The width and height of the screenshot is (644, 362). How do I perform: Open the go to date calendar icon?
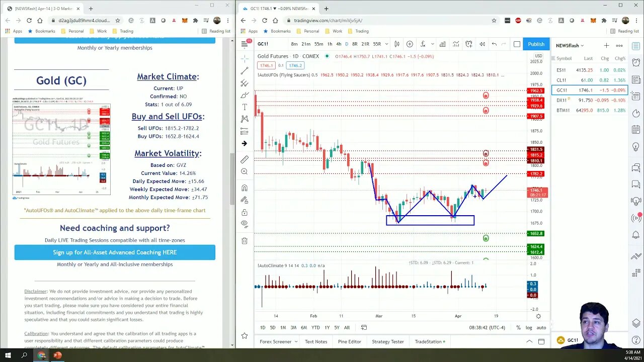click(364, 327)
